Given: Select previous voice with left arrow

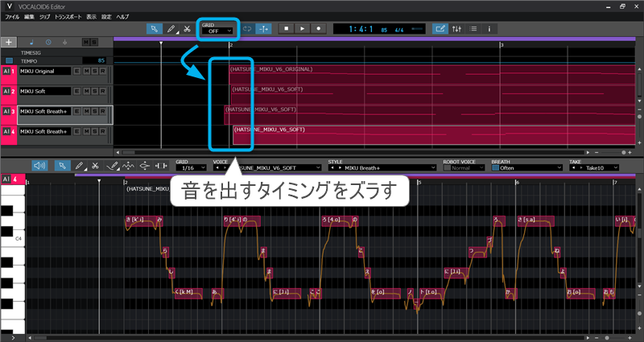Looking at the screenshot, I should [x=217, y=168].
